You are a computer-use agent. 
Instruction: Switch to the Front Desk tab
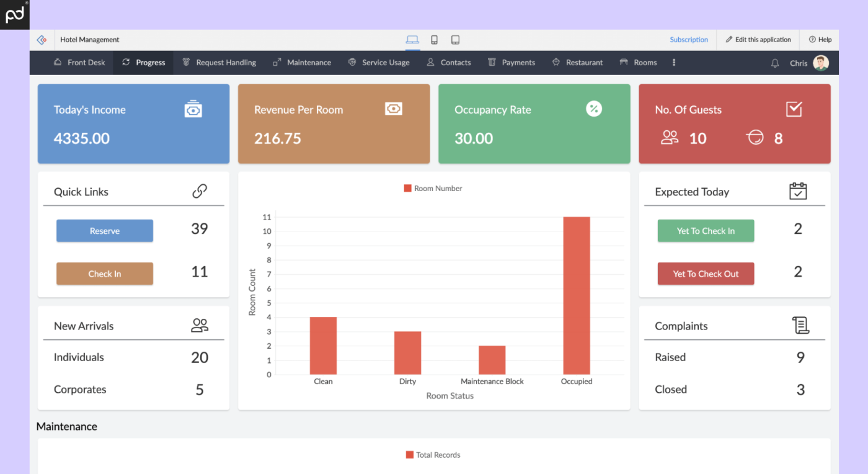coord(79,62)
